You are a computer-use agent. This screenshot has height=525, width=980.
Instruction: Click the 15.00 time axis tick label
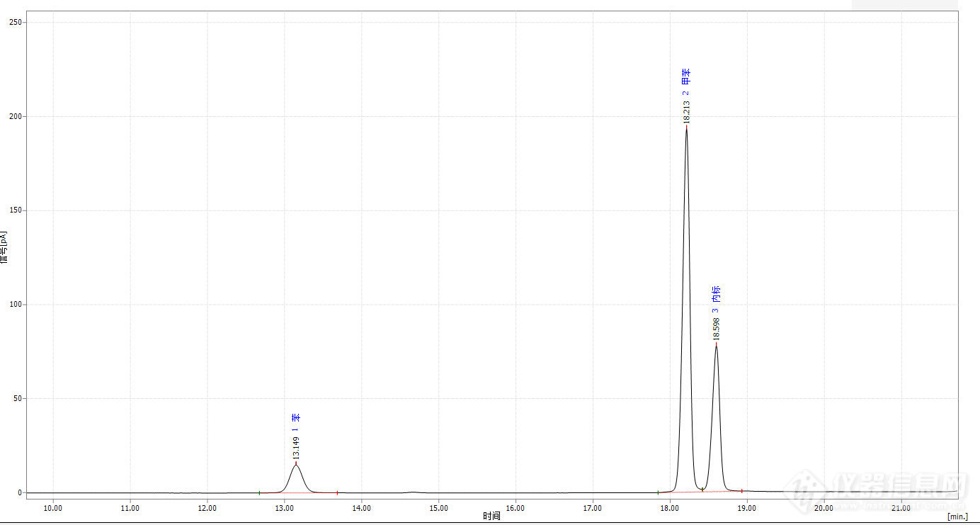click(x=438, y=507)
